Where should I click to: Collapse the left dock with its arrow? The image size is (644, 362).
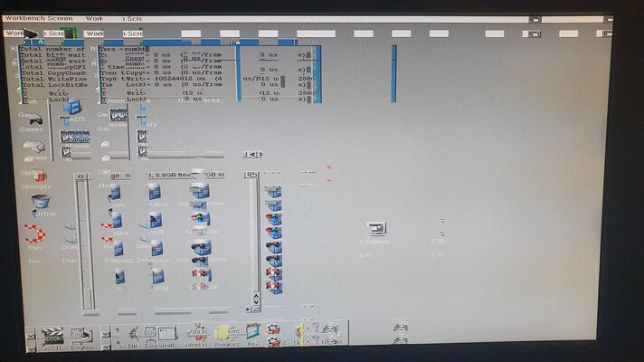(29, 335)
